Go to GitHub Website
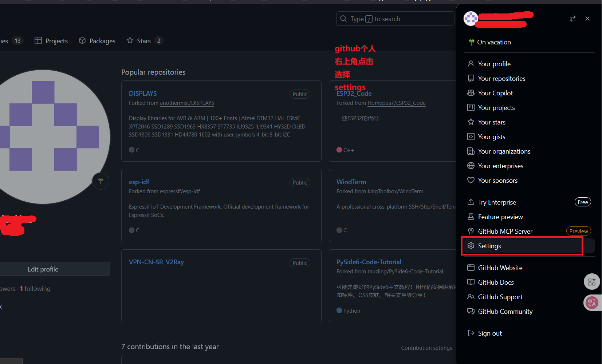This screenshot has height=364, width=602. point(529,268)
